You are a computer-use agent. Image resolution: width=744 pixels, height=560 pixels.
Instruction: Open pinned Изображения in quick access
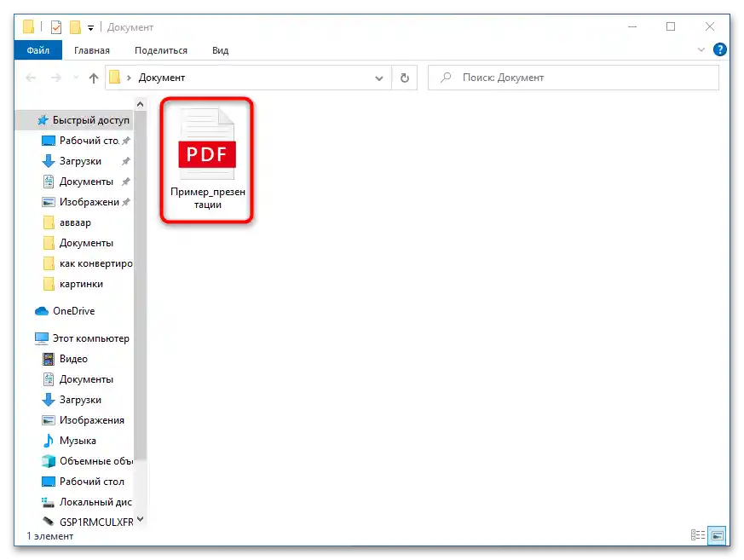coord(85,202)
